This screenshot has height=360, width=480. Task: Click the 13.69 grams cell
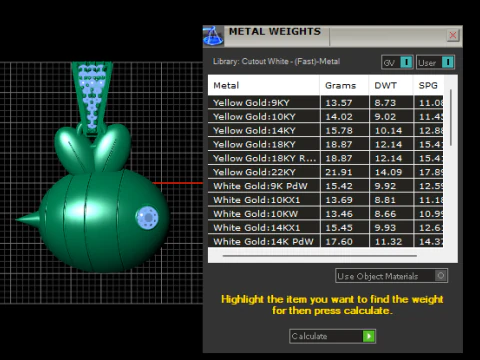point(345,200)
